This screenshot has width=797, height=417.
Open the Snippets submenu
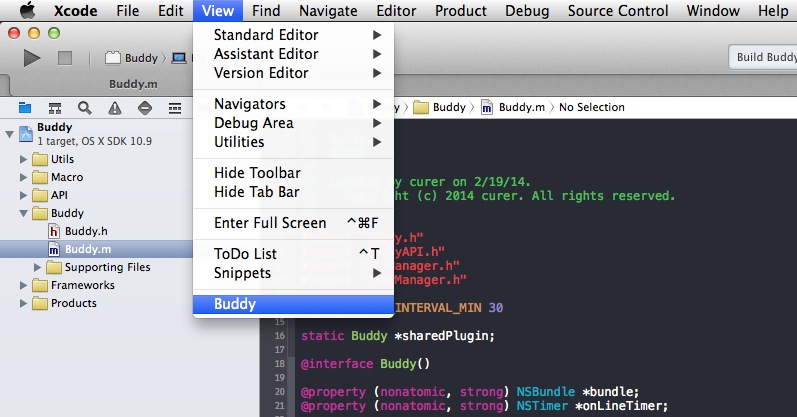(293, 273)
